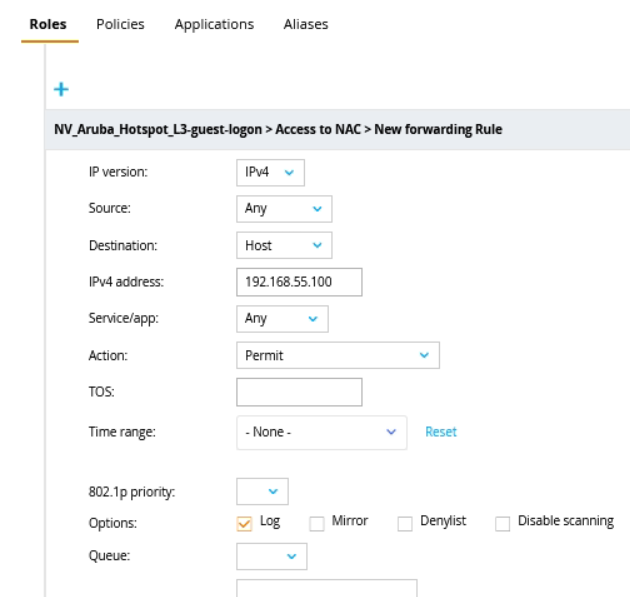Tick the Denylist checkbox
Viewport: 630px width, 597px height.
tap(405, 523)
